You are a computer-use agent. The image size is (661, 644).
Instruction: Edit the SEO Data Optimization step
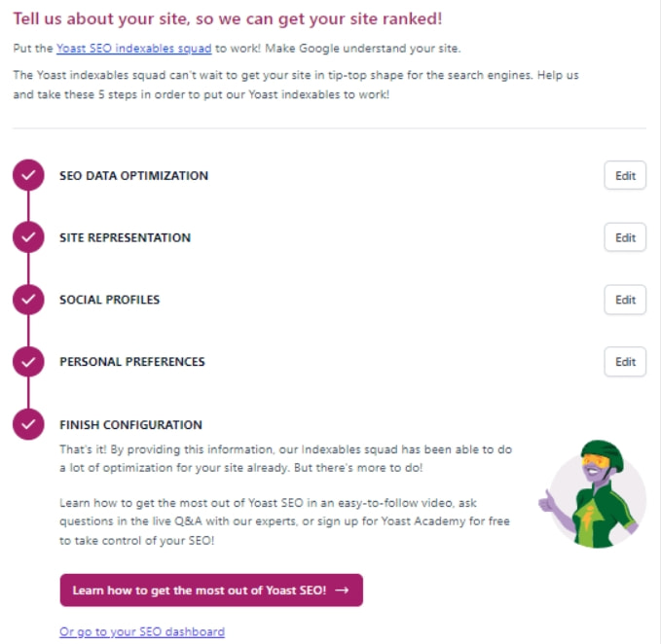[x=625, y=176]
